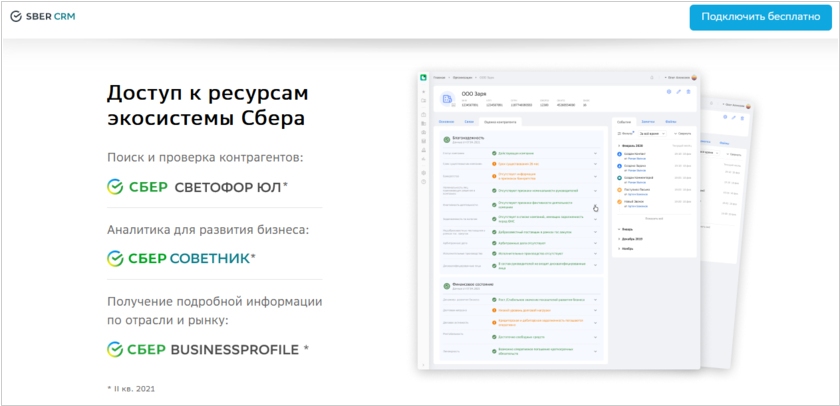Screen dimensions: 840x406
Task: Click the text Поиск и проверка контрагентов
Action: 205,158
